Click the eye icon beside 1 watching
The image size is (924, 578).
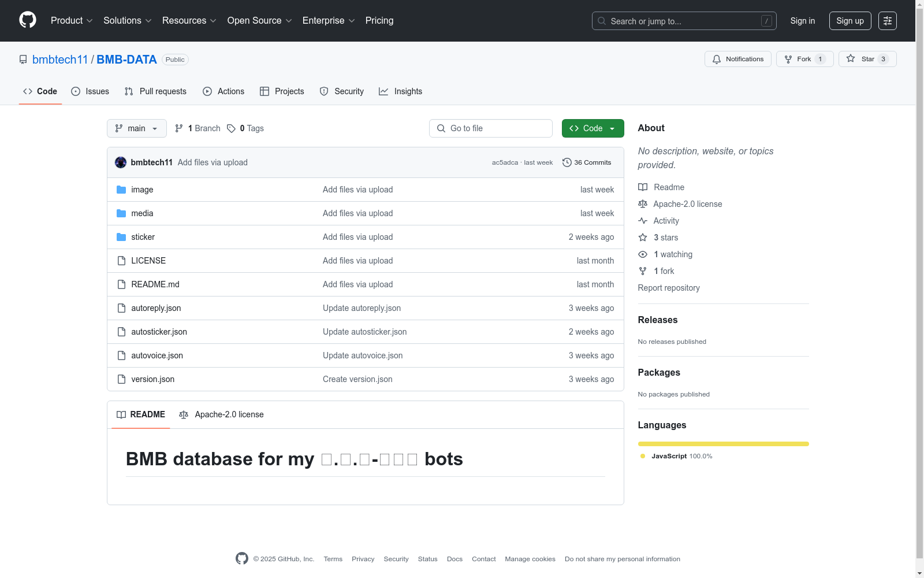[643, 254]
